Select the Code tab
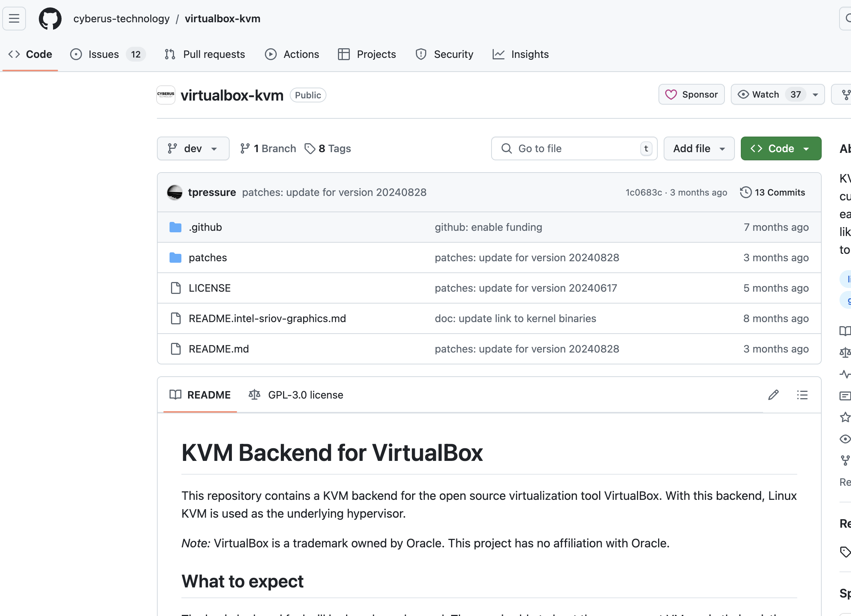The width and height of the screenshot is (851, 616). pyautogui.click(x=30, y=55)
